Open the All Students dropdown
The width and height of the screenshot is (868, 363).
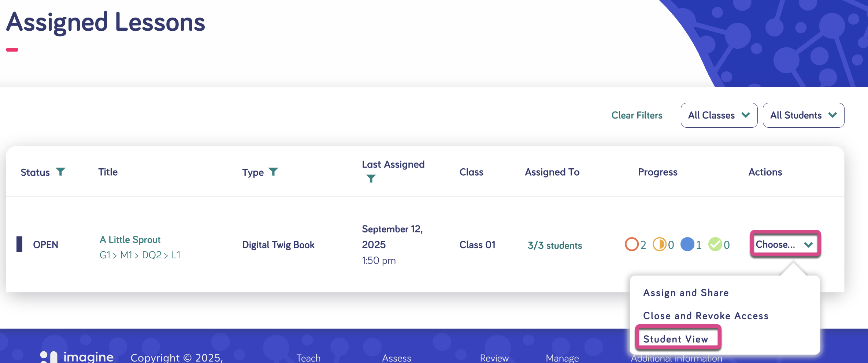803,115
